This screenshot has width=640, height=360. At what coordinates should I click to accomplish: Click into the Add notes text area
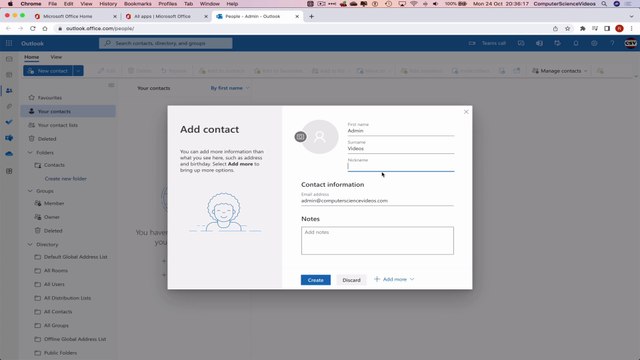pyautogui.click(x=377, y=240)
